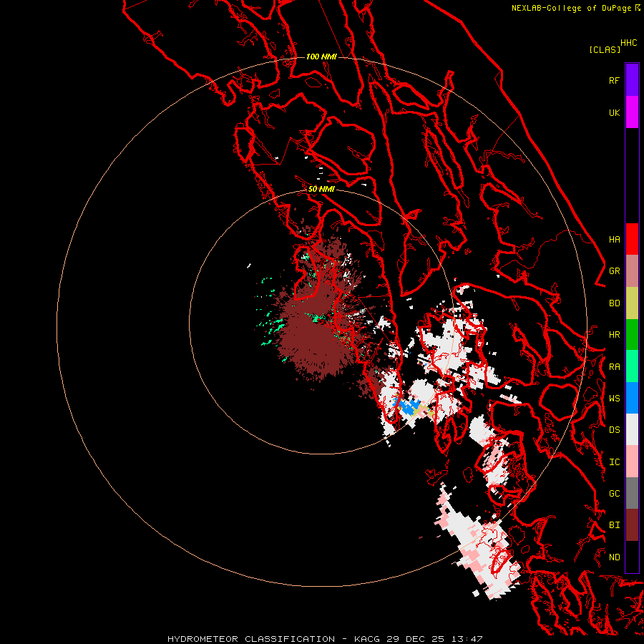644x644 pixels.
Task: Click the white DS legend swatch
Action: (632, 429)
